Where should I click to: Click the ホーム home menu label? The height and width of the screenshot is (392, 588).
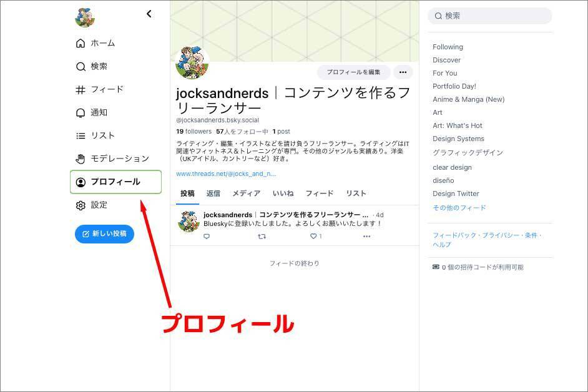[x=103, y=43]
